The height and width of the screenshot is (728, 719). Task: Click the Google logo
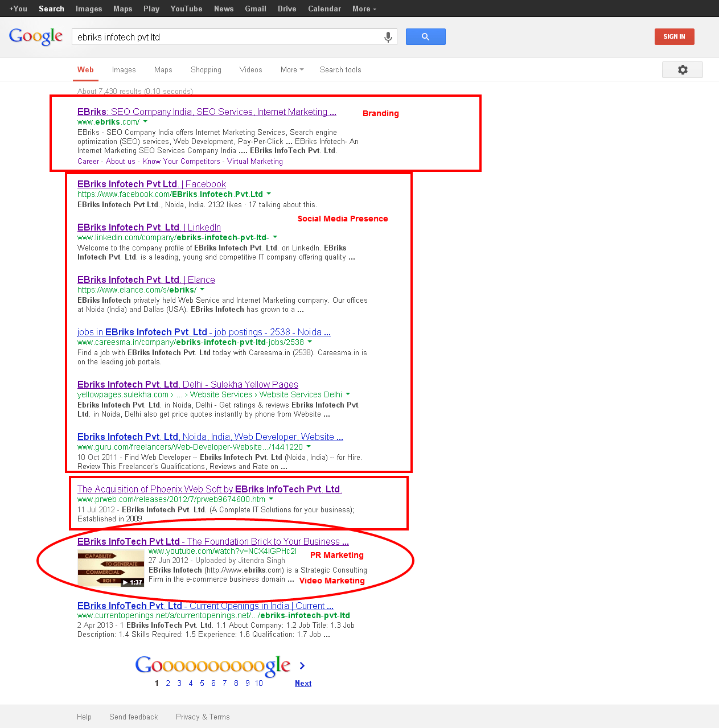36,36
